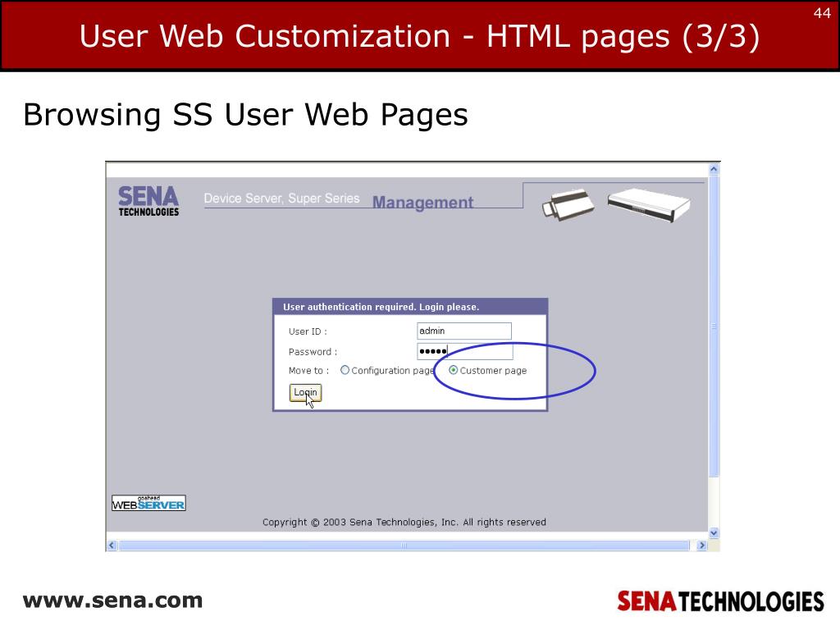The width and height of the screenshot is (840, 630).
Task: Click the User ID field containing admin
Action: point(464,331)
